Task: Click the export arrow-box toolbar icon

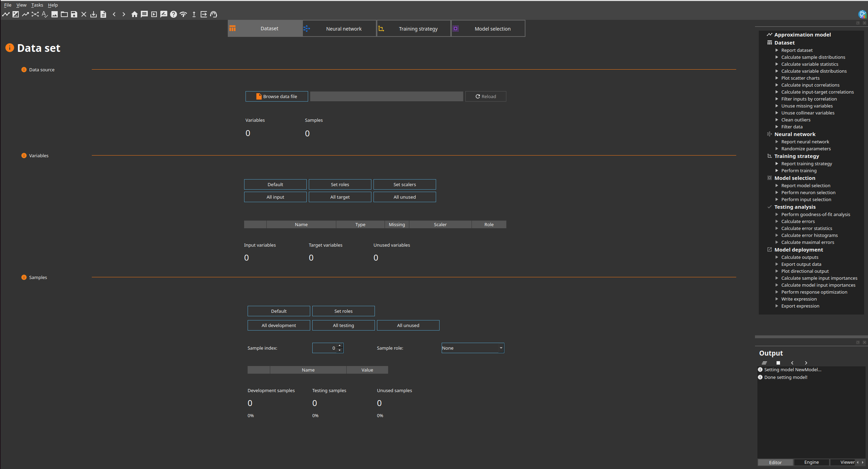Action: (204, 14)
